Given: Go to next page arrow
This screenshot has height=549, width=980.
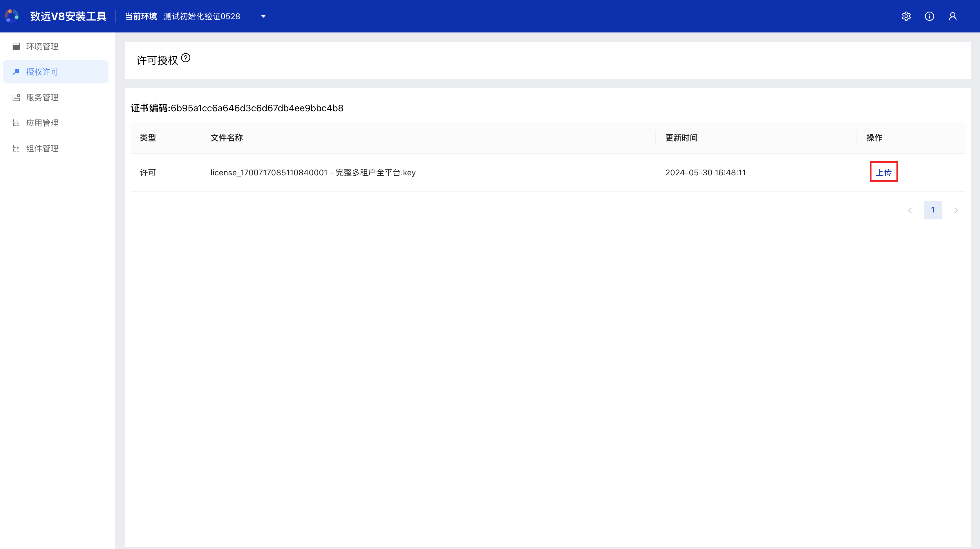Looking at the screenshot, I should pos(956,210).
